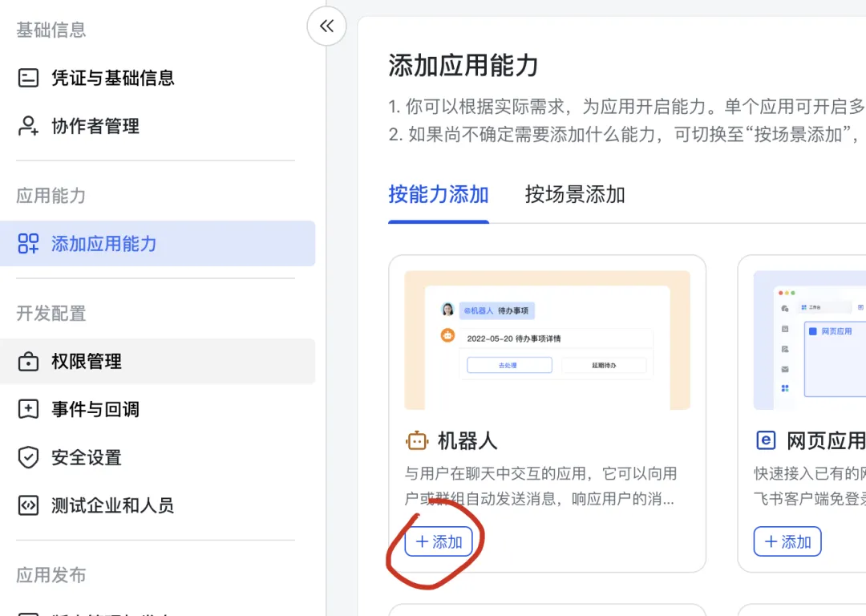Click the 机器人 preview illustration
Viewport: 866px width, 616px height.
(x=548, y=340)
